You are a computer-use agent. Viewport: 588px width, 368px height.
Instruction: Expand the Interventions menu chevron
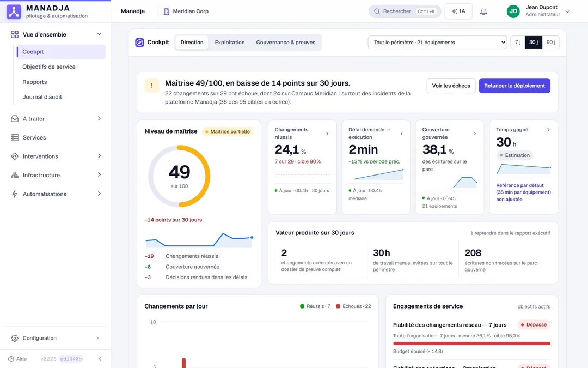100,156
